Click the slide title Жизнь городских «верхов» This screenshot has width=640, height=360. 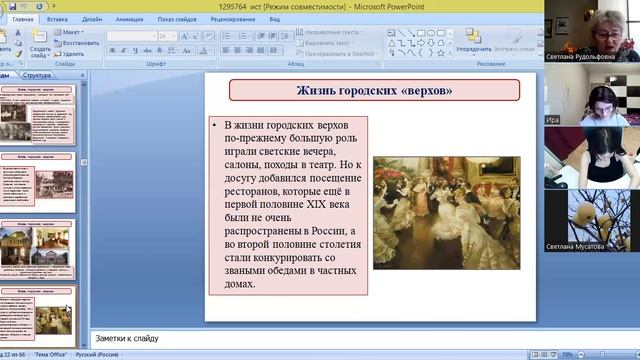374,90
